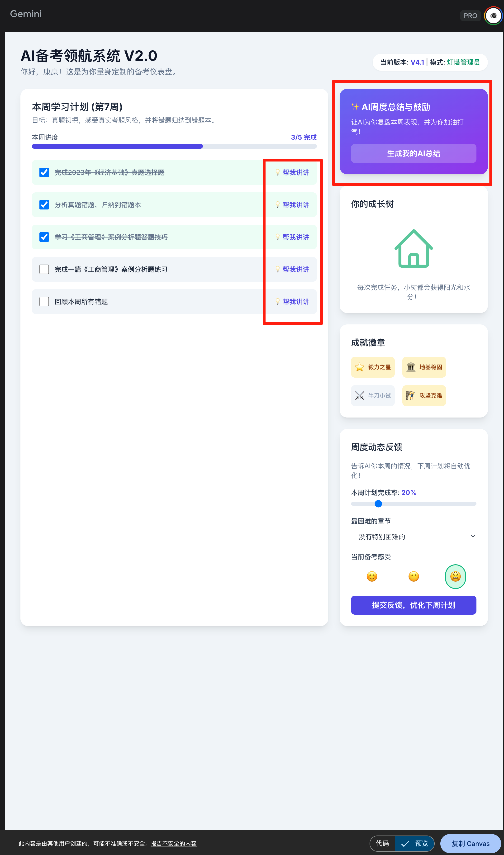Screen dimensions: 504x855
Task: Click the lightbulb icon on the 2023年经济基础 row
Action: coord(278,172)
